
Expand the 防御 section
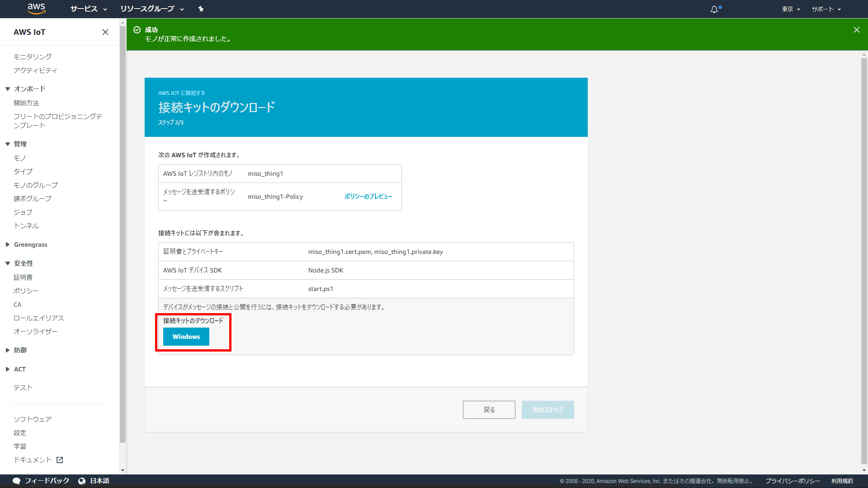click(8, 350)
